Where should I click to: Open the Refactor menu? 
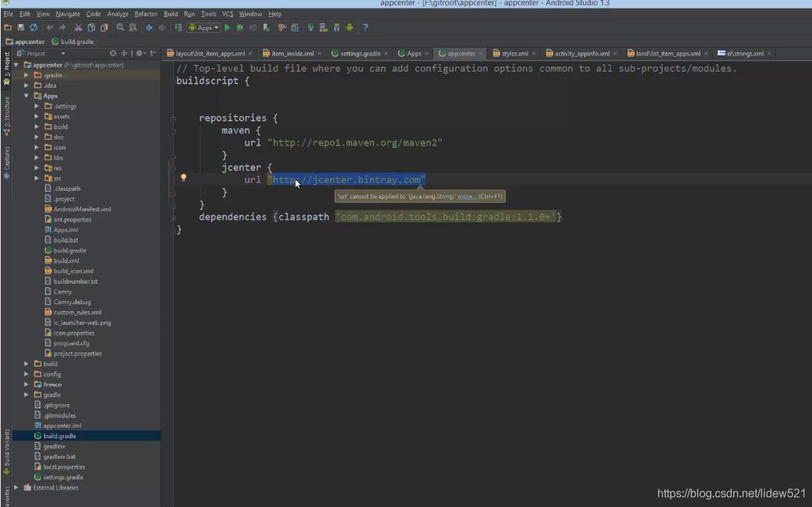(145, 13)
